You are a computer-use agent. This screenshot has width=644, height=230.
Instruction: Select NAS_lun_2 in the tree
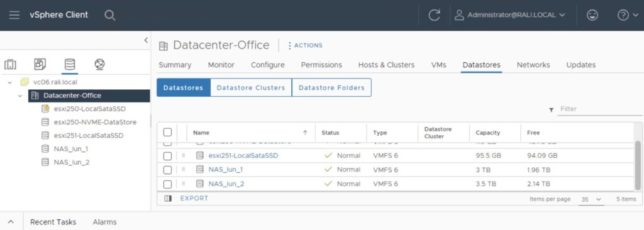coord(72,162)
